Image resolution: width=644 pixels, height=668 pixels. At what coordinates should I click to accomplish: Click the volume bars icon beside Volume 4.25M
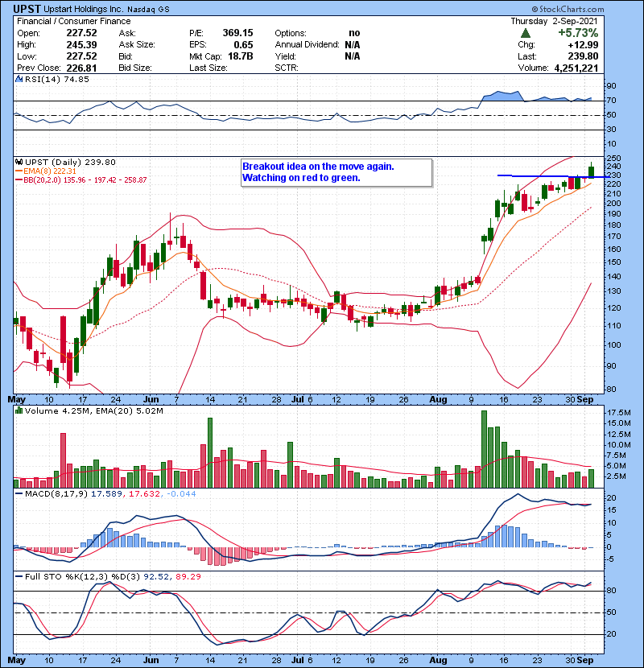click(x=19, y=410)
